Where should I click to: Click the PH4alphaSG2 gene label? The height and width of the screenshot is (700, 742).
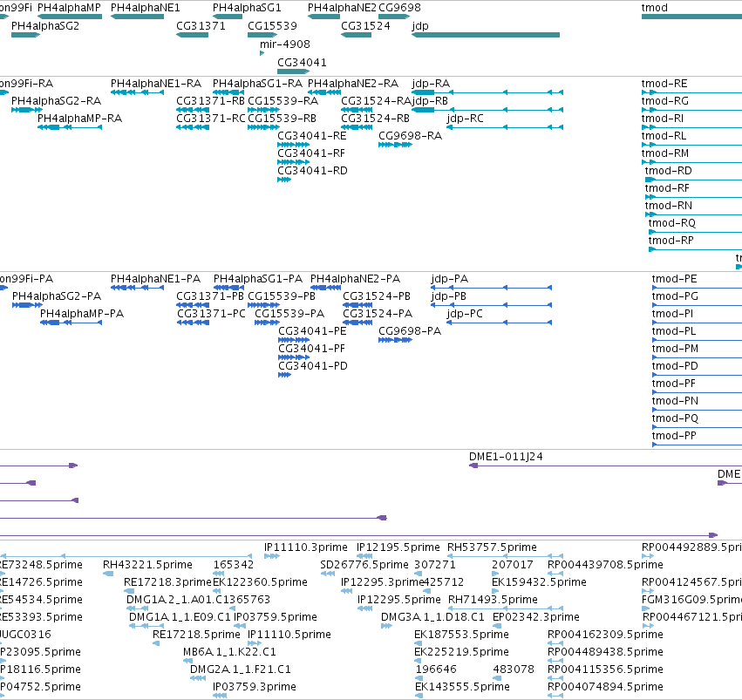pos(45,26)
